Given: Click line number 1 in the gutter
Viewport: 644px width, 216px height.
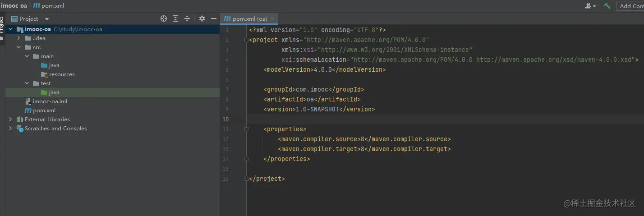Looking at the screenshot, I should [227, 30].
